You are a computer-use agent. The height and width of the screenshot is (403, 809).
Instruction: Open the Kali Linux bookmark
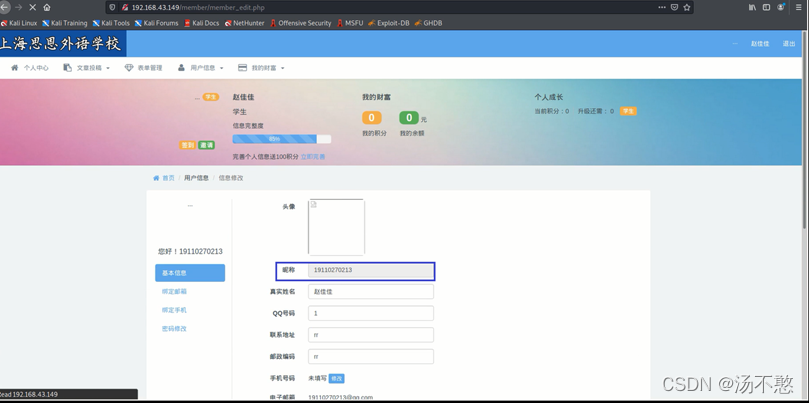(19, 23)
